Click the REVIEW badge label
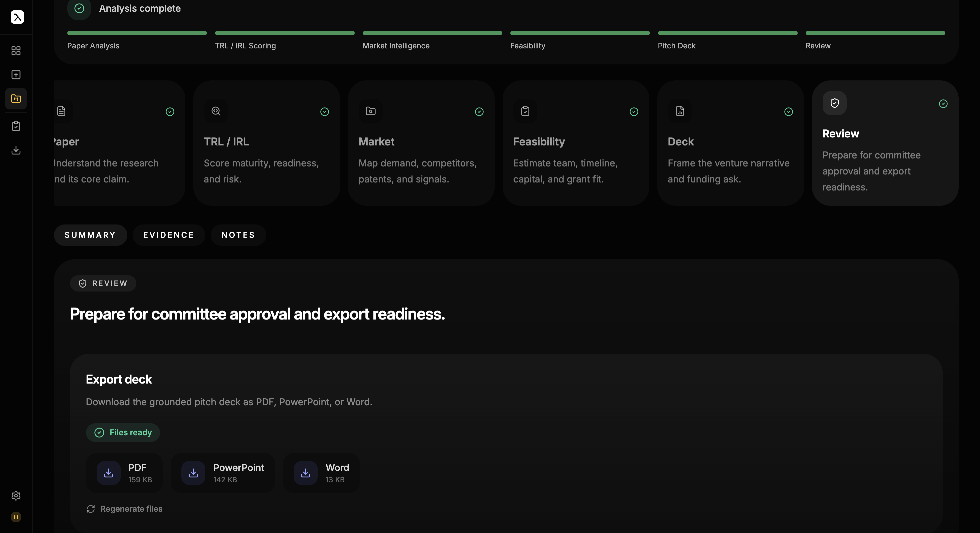The width and height of the screenshot is (980, 533). click(x=103, y=283)
